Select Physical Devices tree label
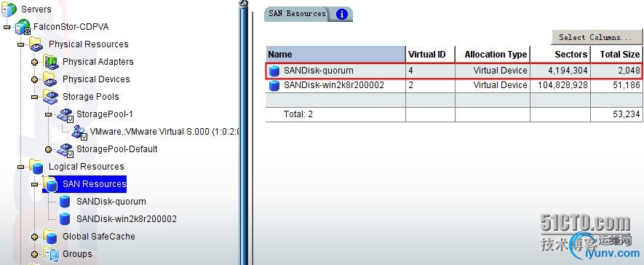The image size is (644, 265). (x=96, y=79)
